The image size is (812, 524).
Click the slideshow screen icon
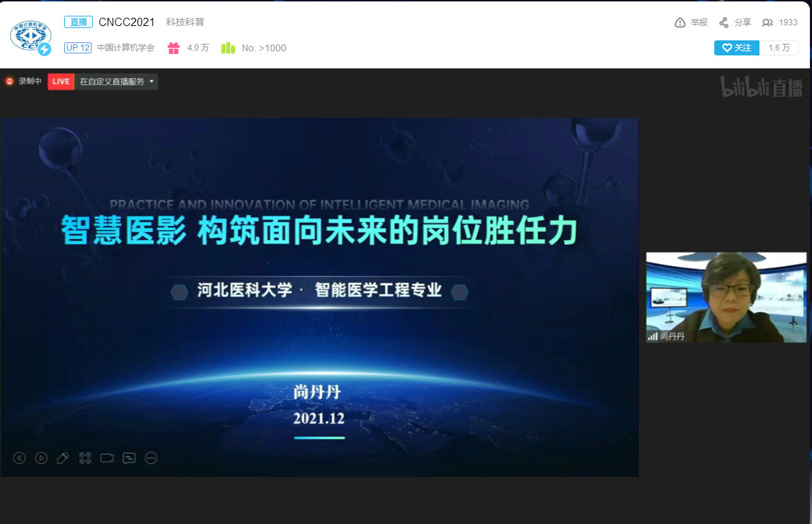pos(107,458)
